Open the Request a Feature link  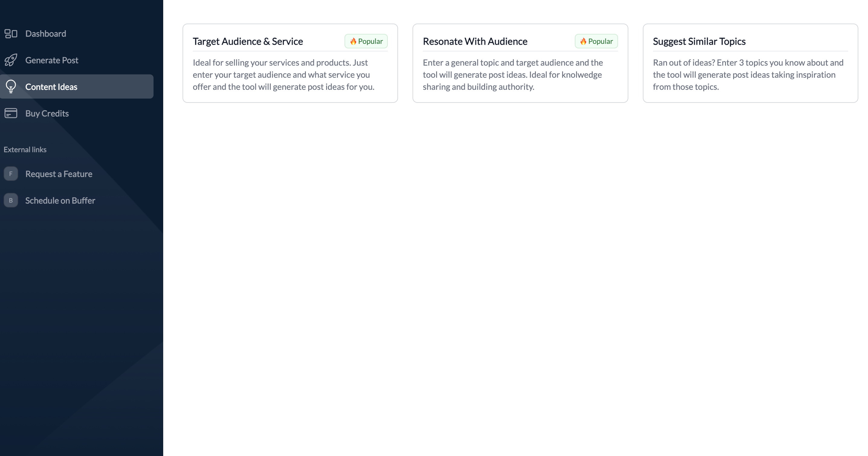point(59,174)
